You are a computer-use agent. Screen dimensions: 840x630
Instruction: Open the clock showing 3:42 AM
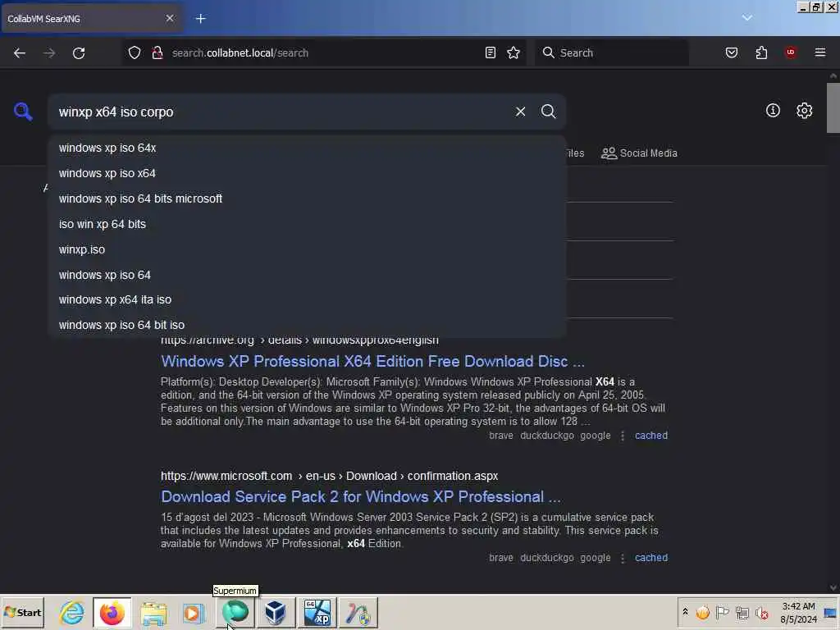798,612
